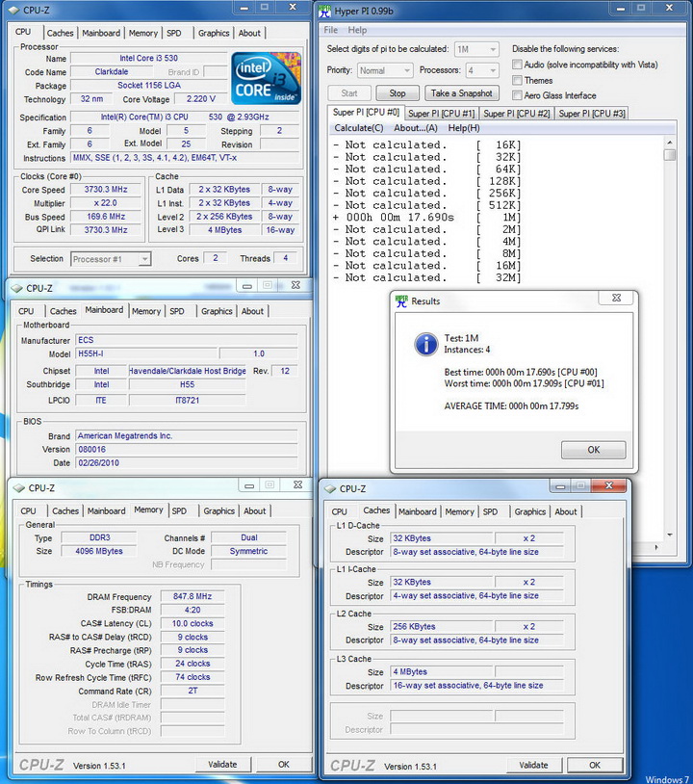Open the Processors count dropdown
Viewport: 693px width, 784px height.
click(482, 70)
